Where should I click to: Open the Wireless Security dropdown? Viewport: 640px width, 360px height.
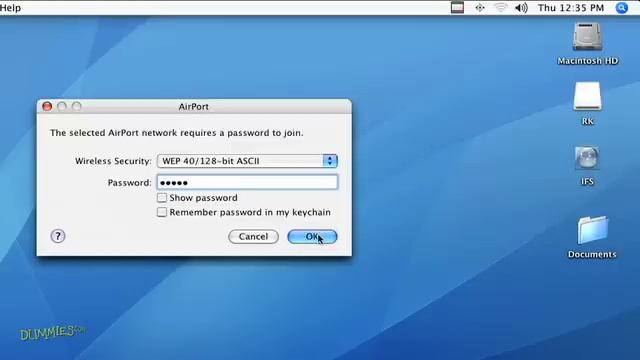(247, 161)
